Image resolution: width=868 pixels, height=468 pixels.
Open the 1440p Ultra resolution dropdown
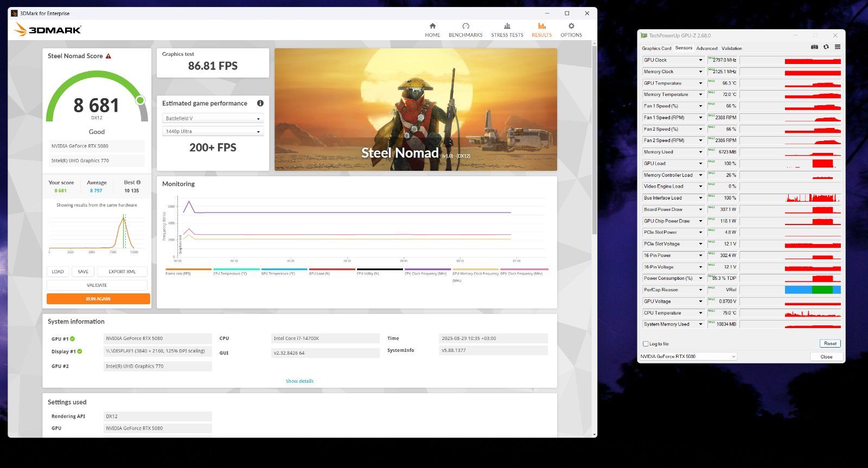tap(213, 131)
